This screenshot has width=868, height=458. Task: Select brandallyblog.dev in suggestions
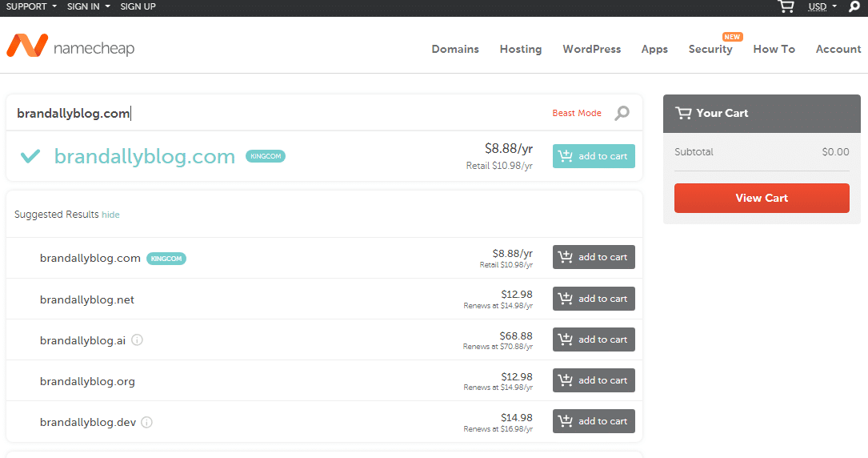coord(88,423)
